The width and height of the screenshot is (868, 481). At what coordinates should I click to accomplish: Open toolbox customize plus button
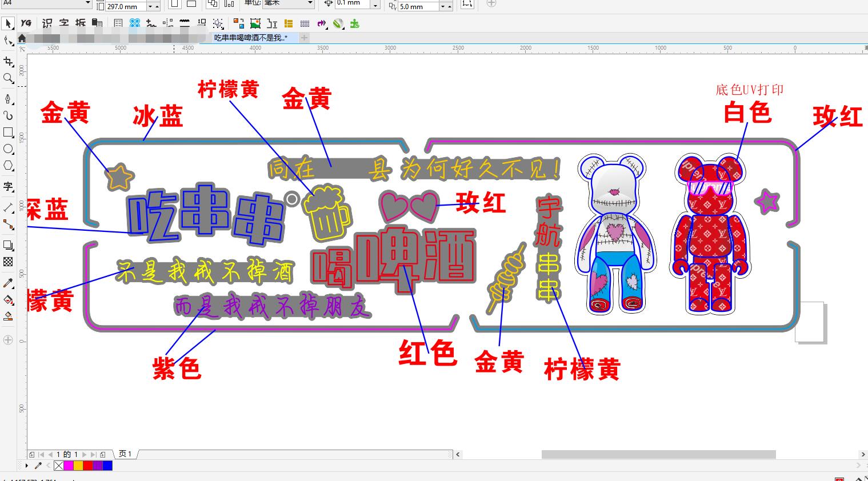coord(8,340)
